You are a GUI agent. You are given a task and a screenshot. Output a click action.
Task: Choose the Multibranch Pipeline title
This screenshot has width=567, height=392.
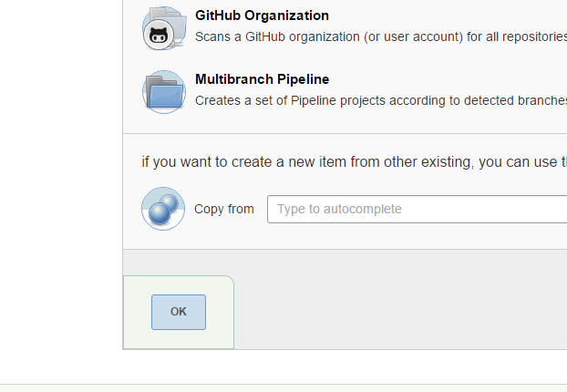tap(262, 79)
